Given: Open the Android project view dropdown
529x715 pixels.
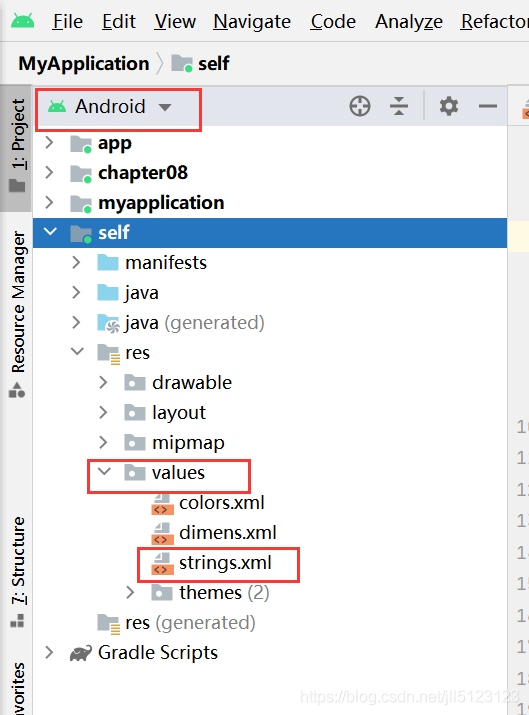Looking at the screenshot, I should [110, 107].
